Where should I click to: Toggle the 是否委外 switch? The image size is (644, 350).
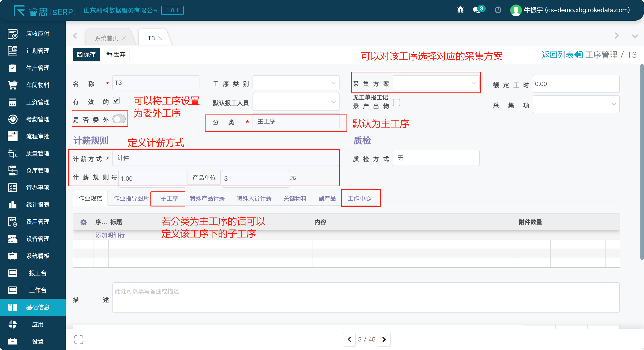pyautogui.click(x=119, y=119)
